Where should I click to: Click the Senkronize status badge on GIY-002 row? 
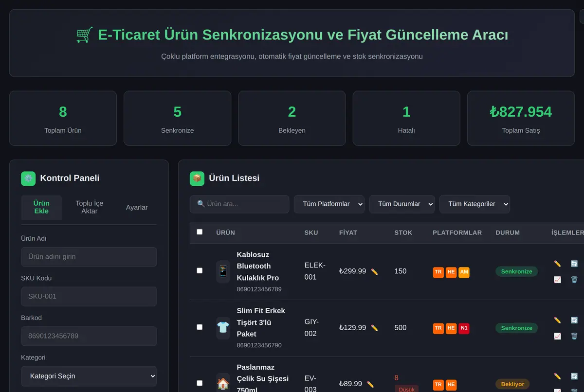pos(517,328)
